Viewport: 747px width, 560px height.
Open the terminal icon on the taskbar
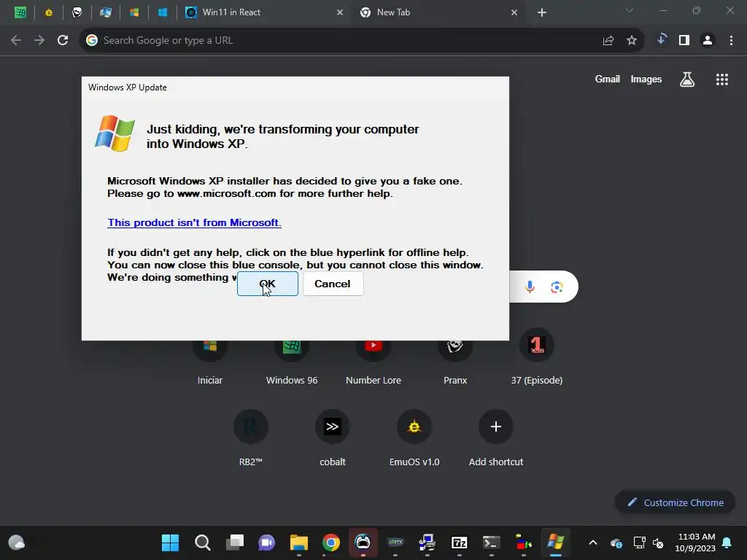491,542
